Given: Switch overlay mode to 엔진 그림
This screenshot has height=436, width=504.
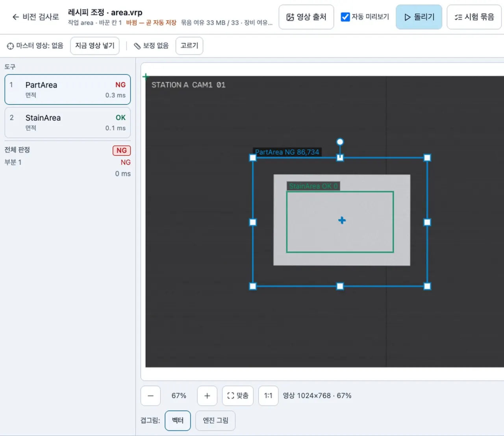Looking at the screenshot, I should click(215, 421).
